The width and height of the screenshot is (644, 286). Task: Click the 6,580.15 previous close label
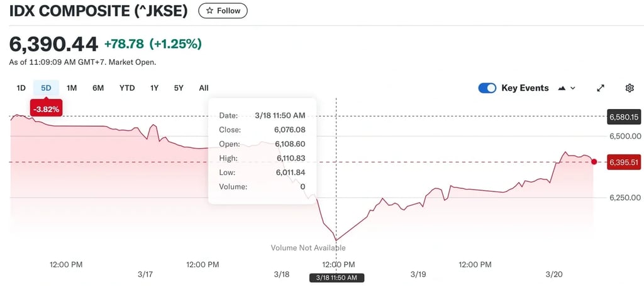[x=623, y=117]
